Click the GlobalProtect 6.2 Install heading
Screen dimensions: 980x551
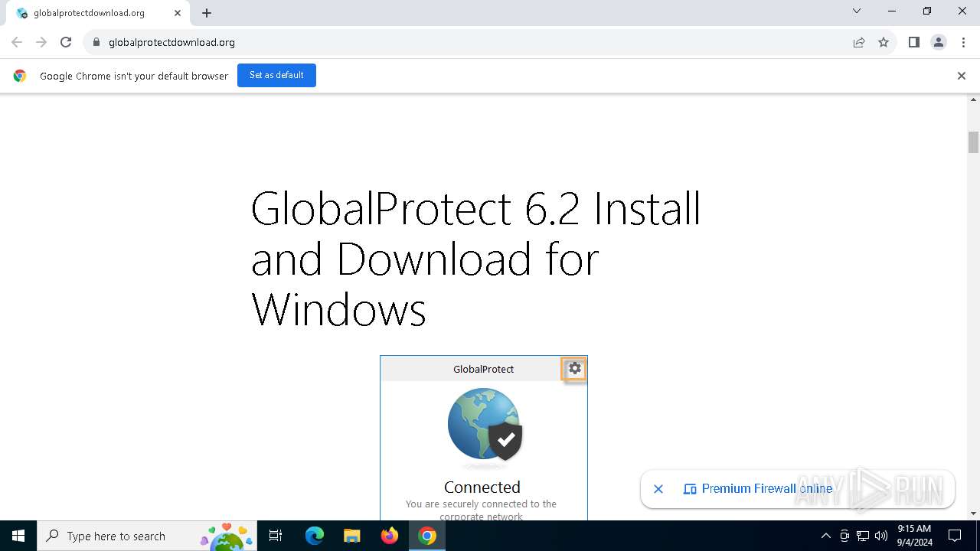(x=476, y=259)
